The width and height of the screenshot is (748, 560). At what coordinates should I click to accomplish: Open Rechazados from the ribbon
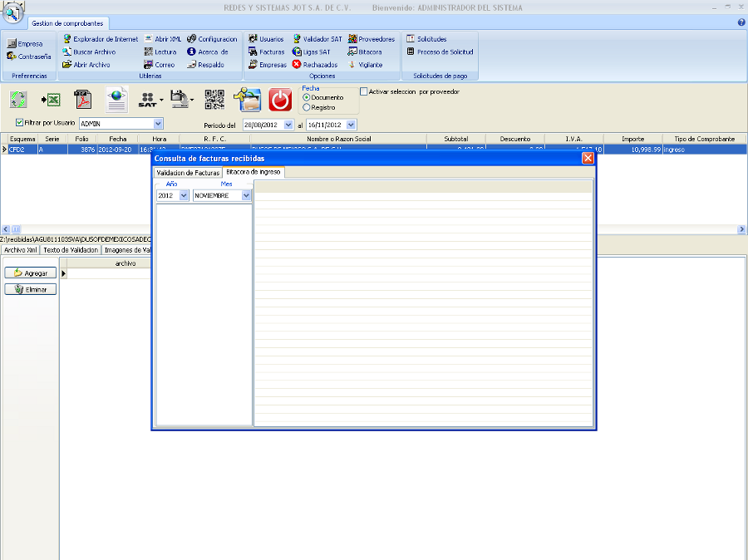[x=315, y=64]
